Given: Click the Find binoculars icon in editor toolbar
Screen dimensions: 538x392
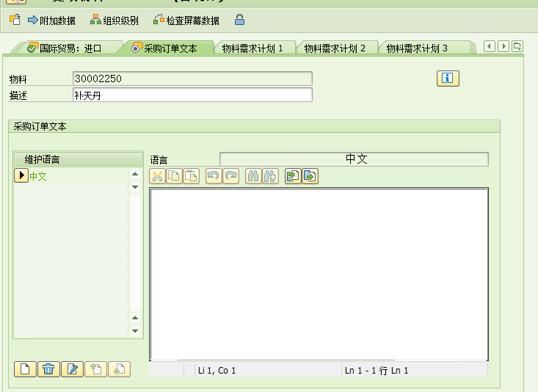Looking at the screenshot, I should (x=253, y=176).
